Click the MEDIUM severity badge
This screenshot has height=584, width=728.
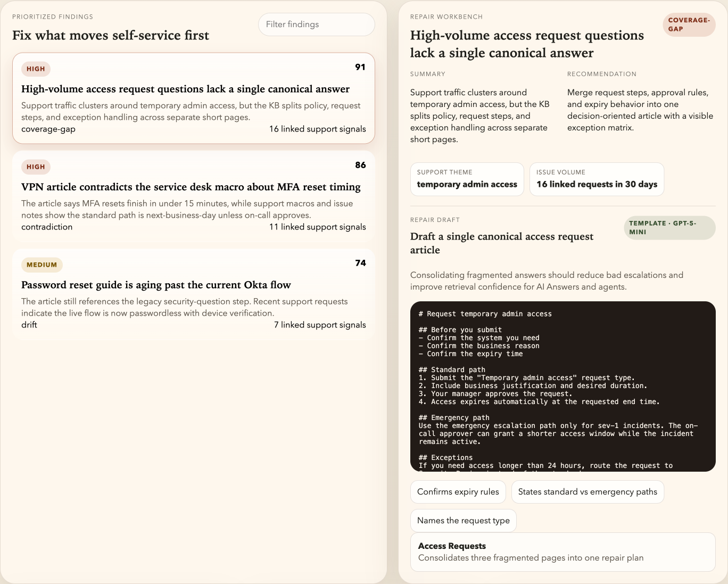coord(42,265)
